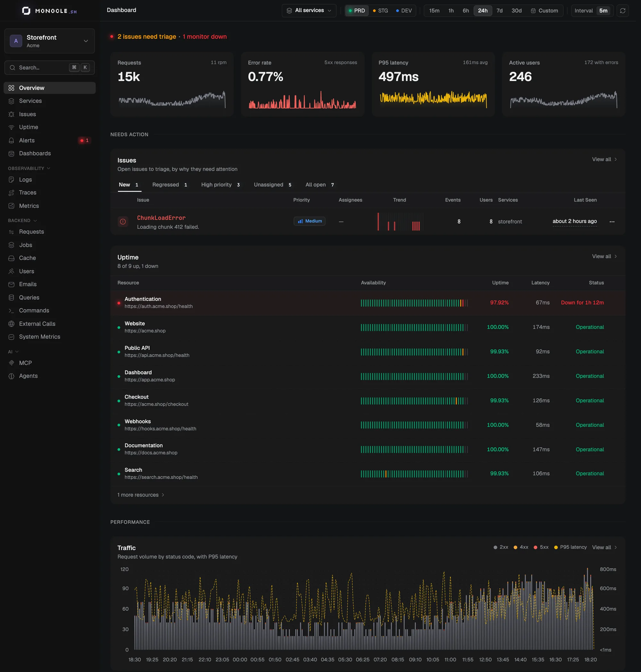Open Cache in the sidebar
The height and width of the screenshot is (672, 641).
(x=50, y=258)
